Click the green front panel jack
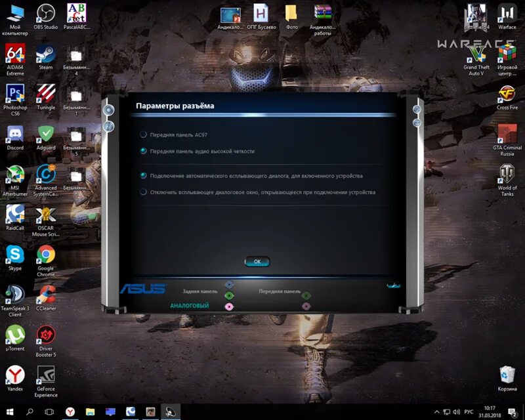This screenshot has width=525, height=420. [306, 295]
